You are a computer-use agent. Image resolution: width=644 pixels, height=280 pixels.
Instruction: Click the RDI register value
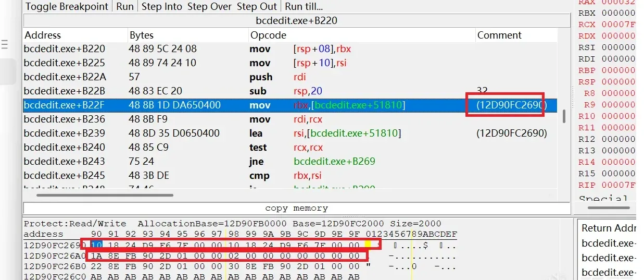pos(617,59)
